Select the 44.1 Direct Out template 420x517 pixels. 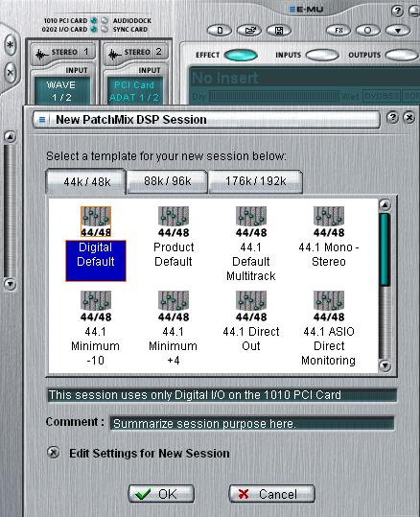[251, 321]
